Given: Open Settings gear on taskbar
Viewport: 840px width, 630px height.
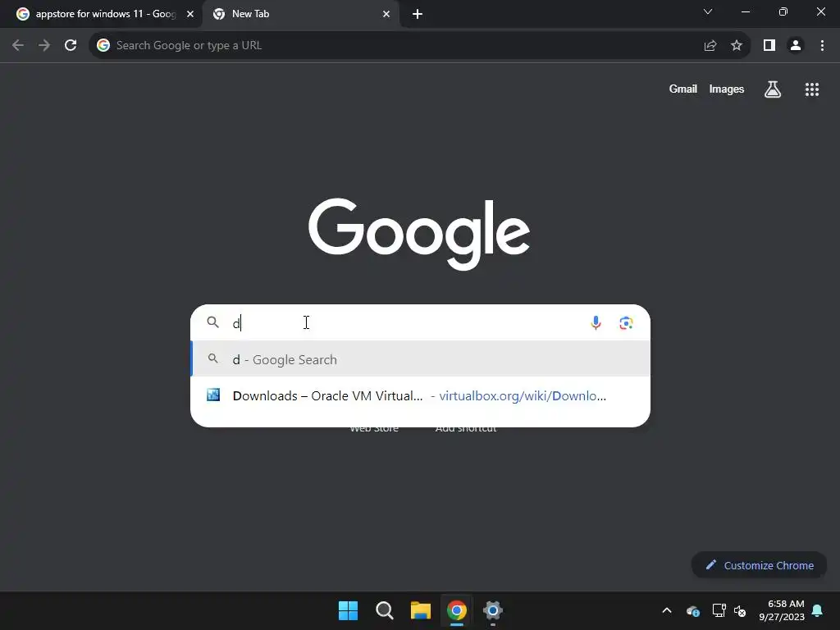Looking at the screenshot, I should pyautogui.click(x=493, y=610).
